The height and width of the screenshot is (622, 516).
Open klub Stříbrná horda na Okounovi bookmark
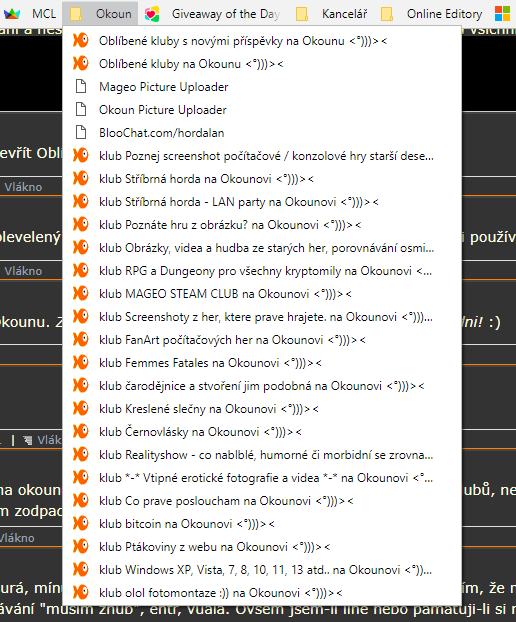point(262,179)
